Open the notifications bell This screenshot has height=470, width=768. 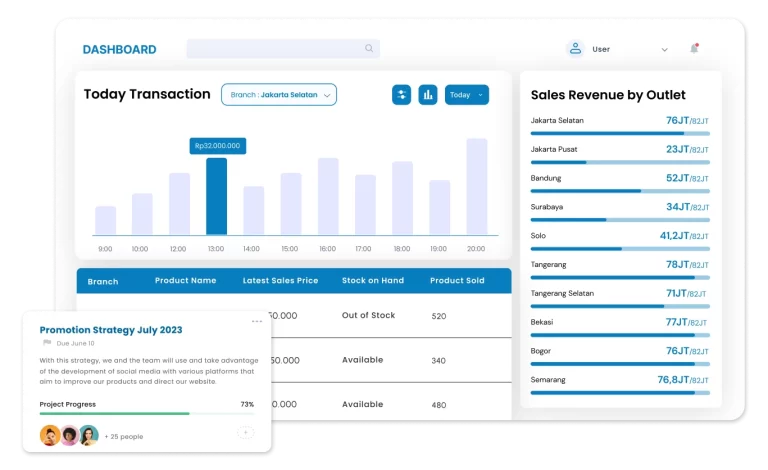tap(694, 48)
